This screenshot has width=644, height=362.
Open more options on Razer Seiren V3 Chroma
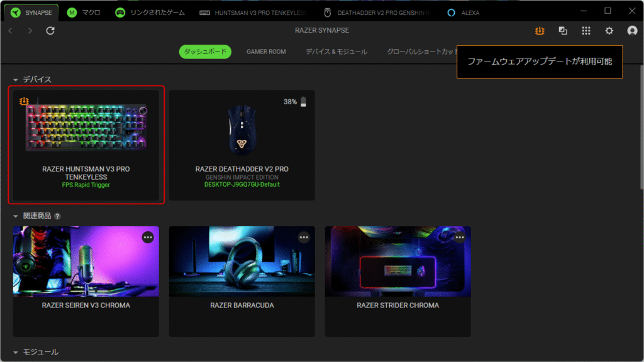coord(148,237)
